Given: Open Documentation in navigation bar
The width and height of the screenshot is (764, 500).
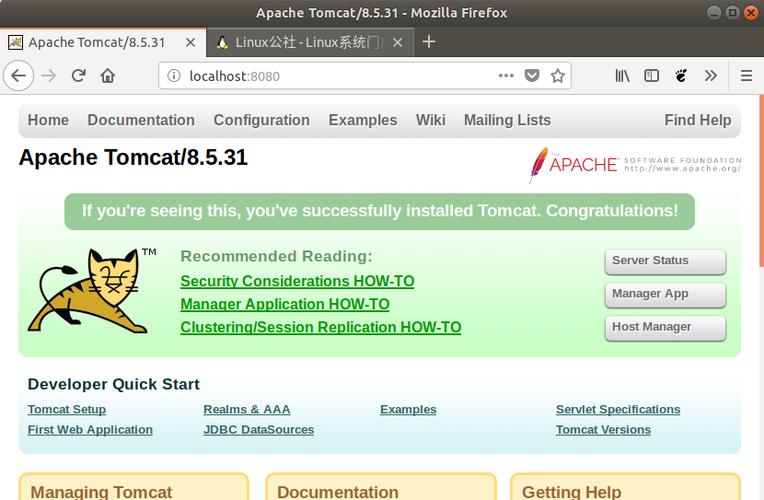Looking at the screenshot, I should tap(141, 120).
